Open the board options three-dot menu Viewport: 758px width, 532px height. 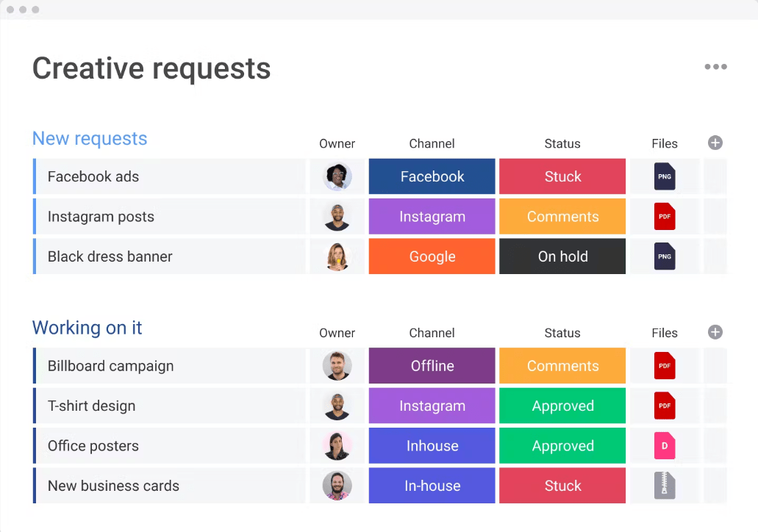pyautogui.click(x=715, y=67)
